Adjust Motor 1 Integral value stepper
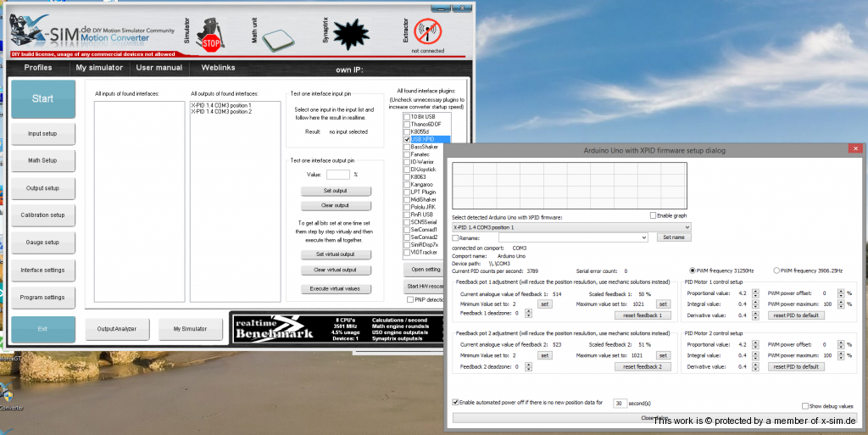 pyautogui.click(x=755, y=304)
